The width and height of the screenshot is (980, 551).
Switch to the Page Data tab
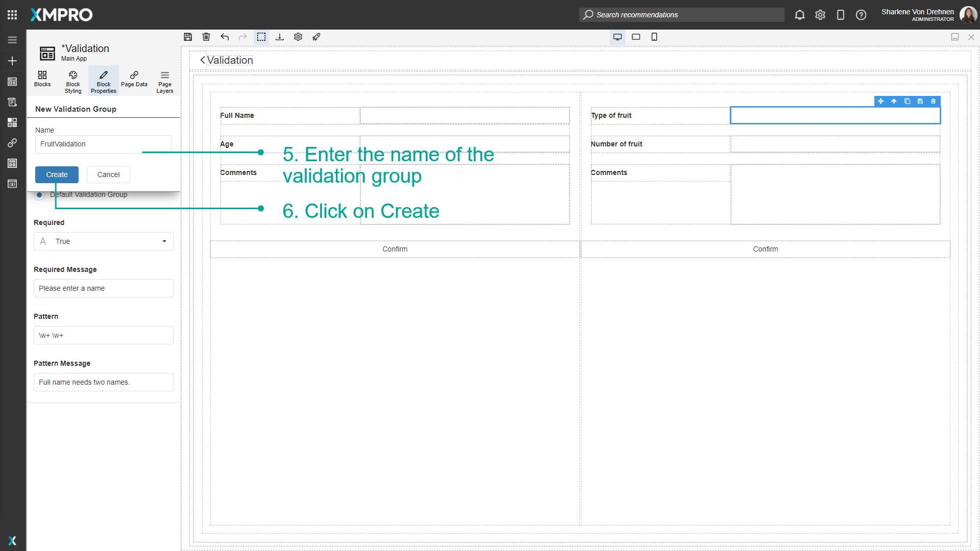coord(134,81)
